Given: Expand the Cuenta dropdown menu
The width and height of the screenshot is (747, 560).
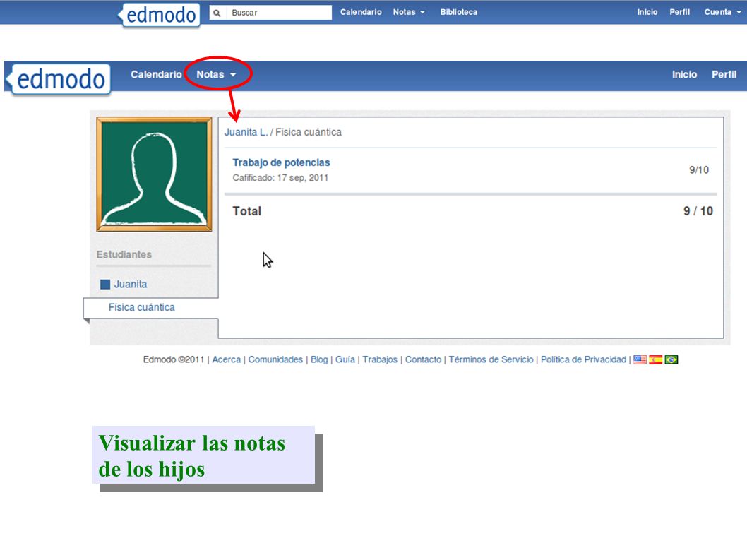Looking at the screenshot, I should tap(723, 12).
